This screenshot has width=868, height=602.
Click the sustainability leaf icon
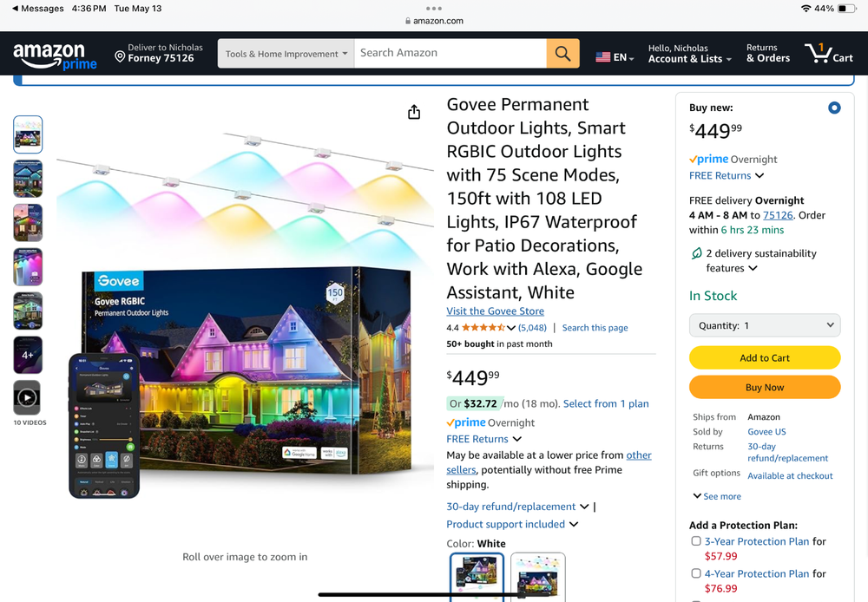pos(696,253)
